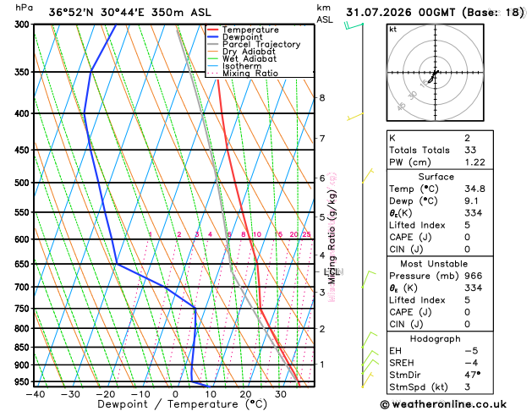Click the 750 hPa pressure label
Screen dimensions: 532x411
(x=24, y=309)
